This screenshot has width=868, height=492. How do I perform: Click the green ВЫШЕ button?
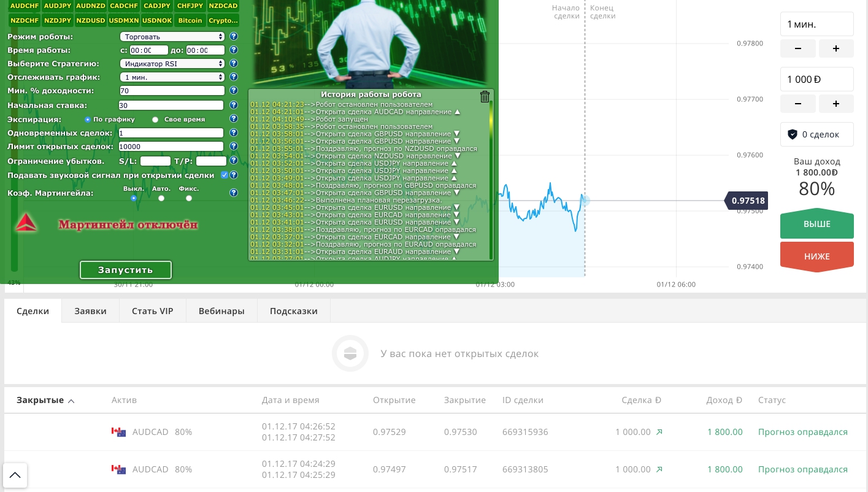point(816,224)
